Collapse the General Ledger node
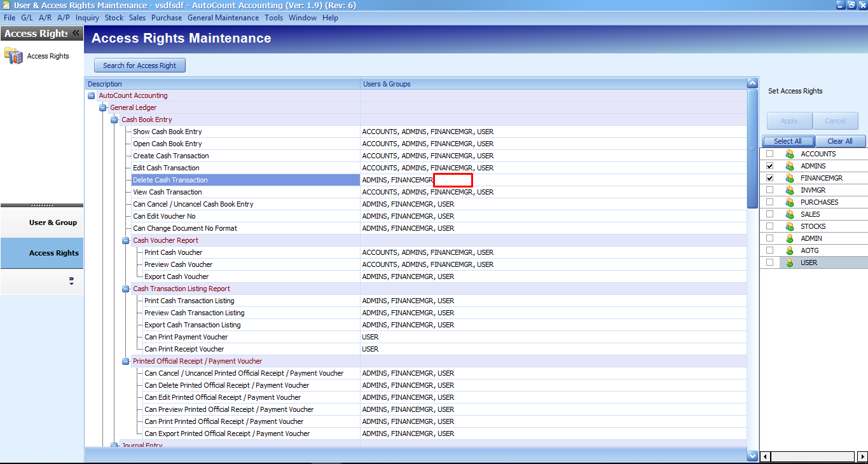 pos(103,108)
